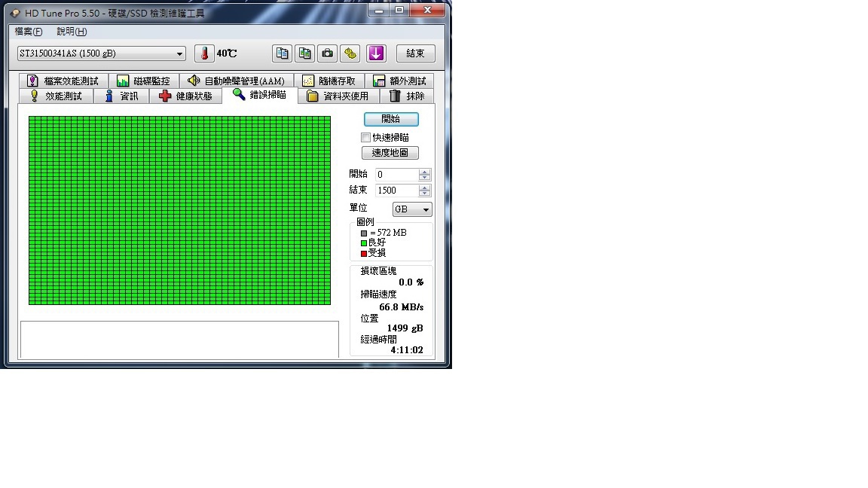Switch to the 效能測試 tab
868x488 pixels.
tap(57, 96)
